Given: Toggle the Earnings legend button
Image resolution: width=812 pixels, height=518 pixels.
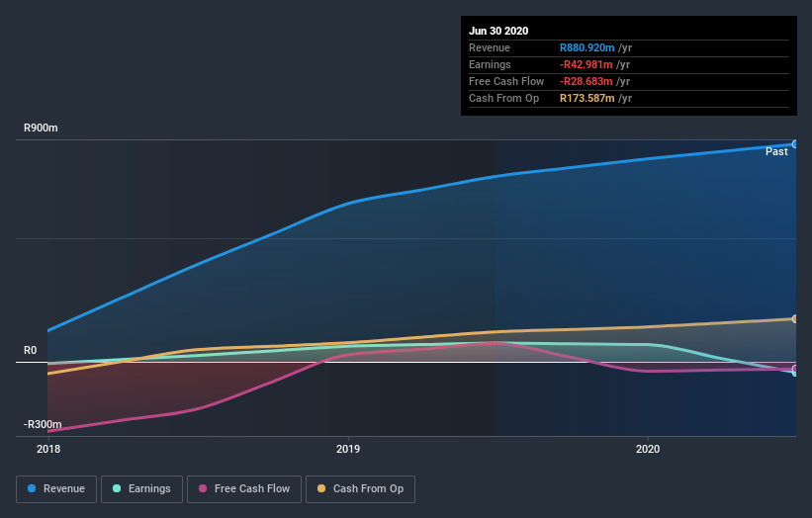Looking at the screenshot, I should coord(141,489).
